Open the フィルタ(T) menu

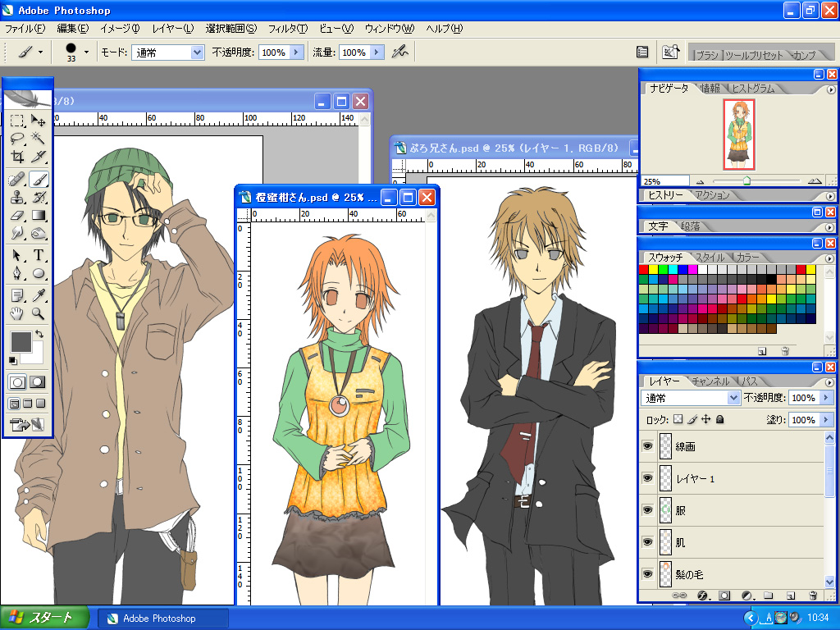[x=288, y=29]
